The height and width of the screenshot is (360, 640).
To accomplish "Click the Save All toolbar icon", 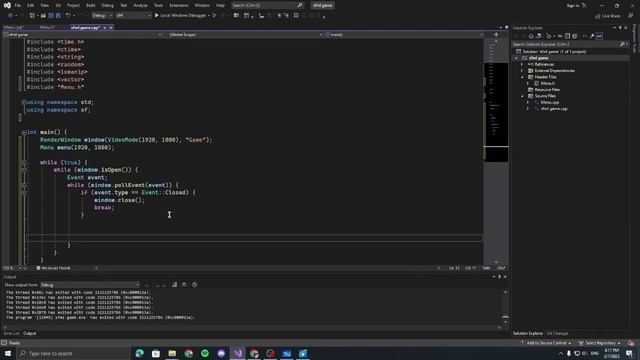I will point(58,16).
